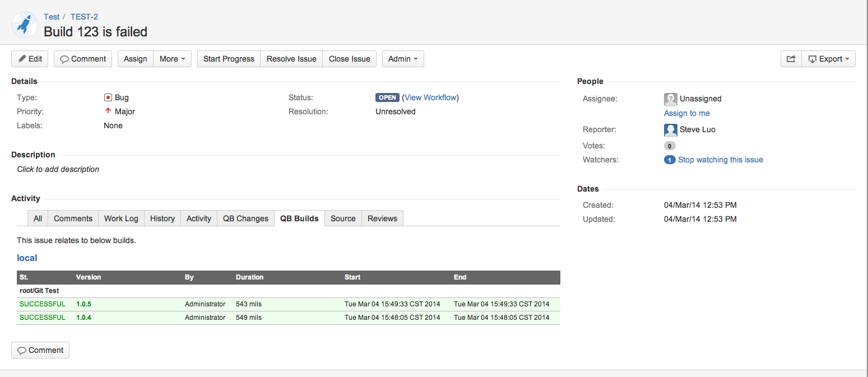Click end time 15:49:33 of build 1.0.5
This screenshot has height=377, width=868.
pyautogui.click(x=502, y=304)
